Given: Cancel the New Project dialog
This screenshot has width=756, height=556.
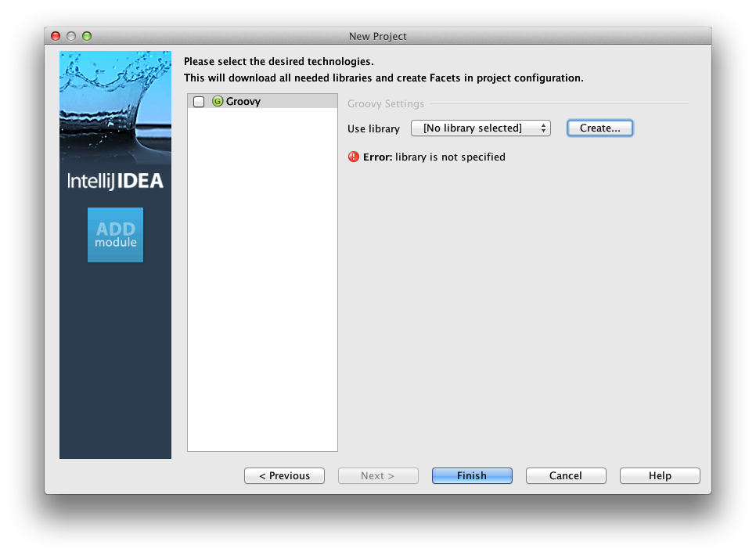Looking at the screenshot, I should point(566,476).
